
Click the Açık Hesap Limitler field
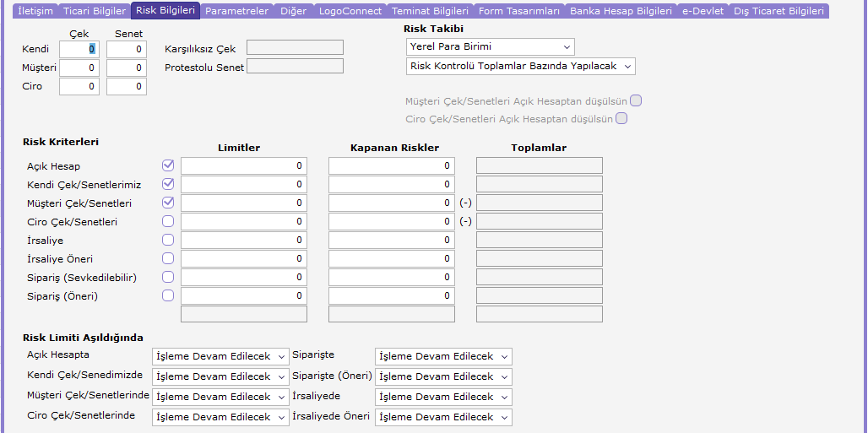point(243,165)
